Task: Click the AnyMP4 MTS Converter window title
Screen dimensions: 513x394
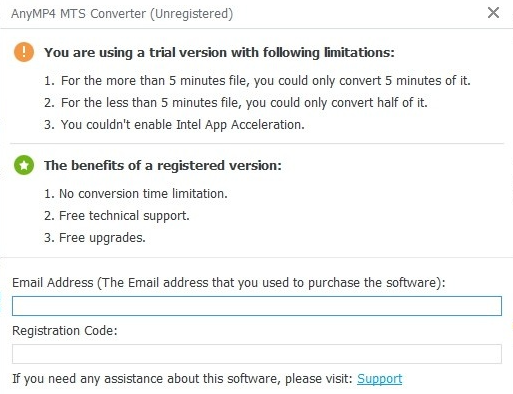Action: 122,14
